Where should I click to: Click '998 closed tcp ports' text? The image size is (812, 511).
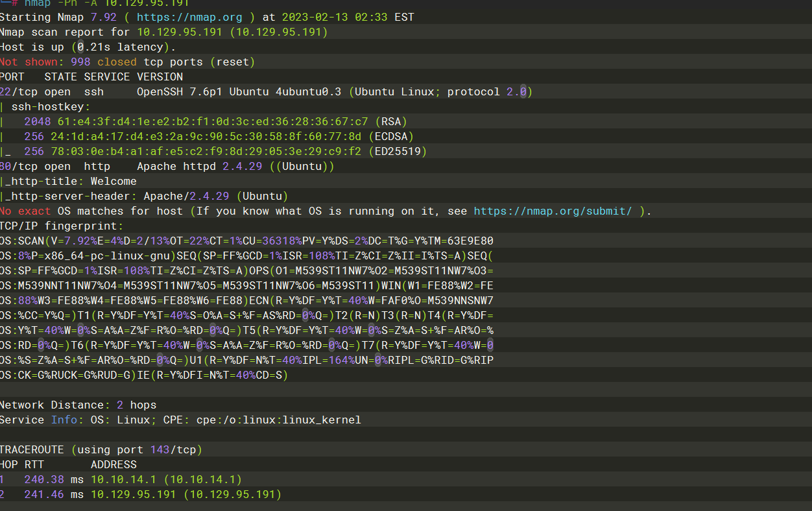point(137,62)
